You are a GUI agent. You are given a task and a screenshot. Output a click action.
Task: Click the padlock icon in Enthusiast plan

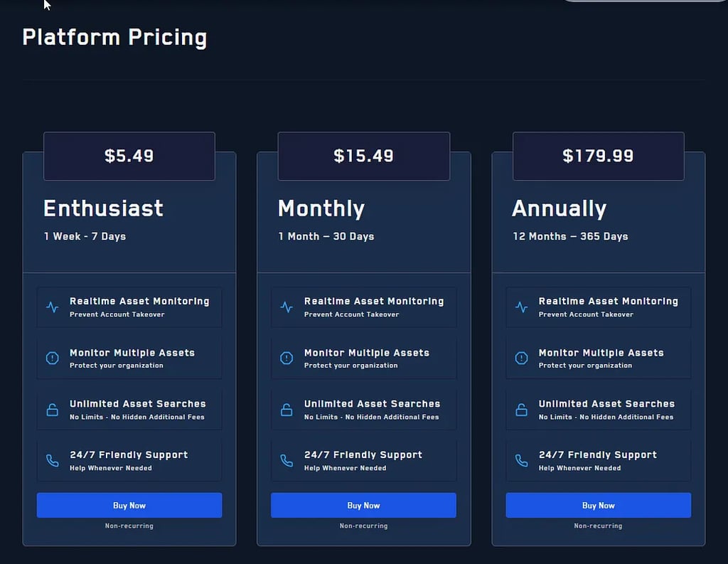53,410
